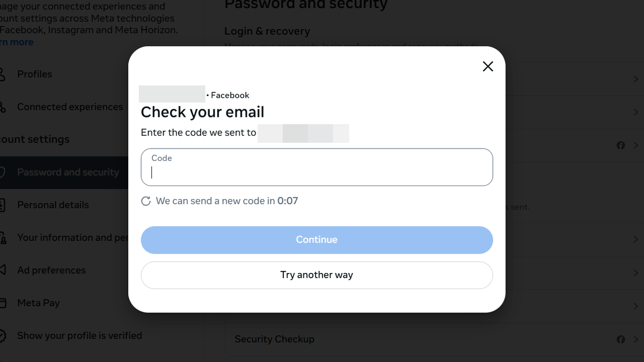This screenshot has height=362, width=644.
Task: Click the Continue button
Action: coord(317,240)
